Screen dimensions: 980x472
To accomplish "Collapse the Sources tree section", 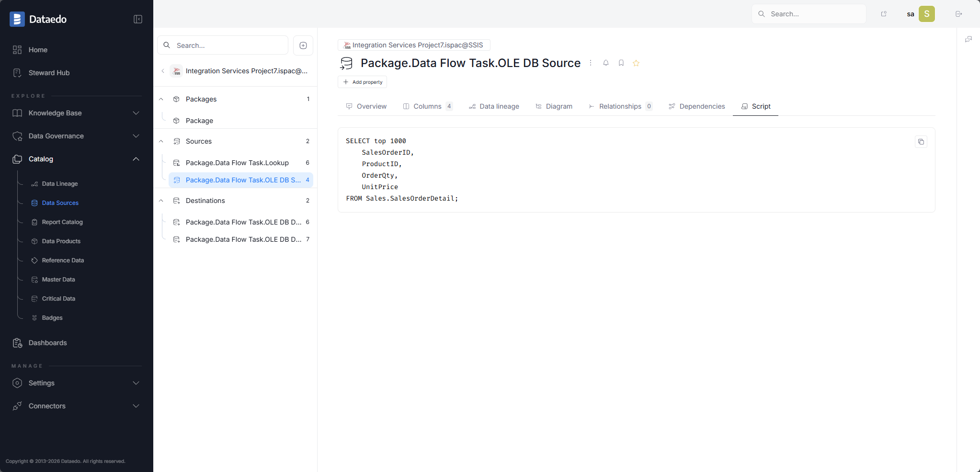I will [x=161, y=141].
